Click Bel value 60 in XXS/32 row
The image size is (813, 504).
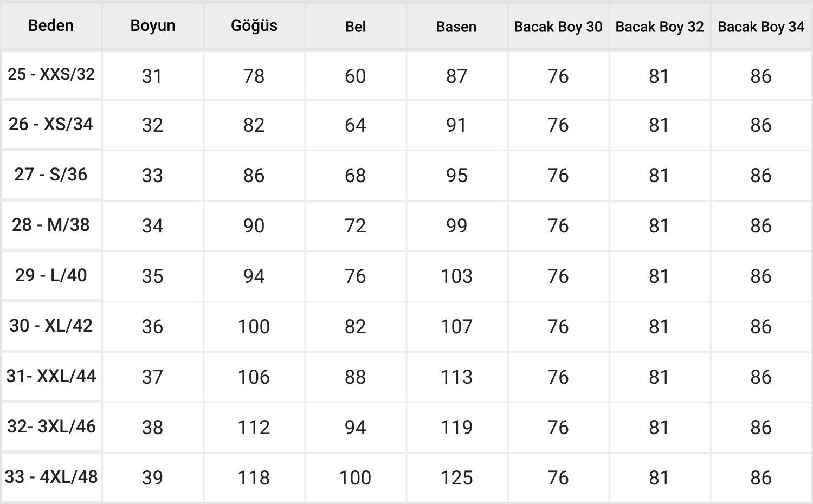click(355, 76)
